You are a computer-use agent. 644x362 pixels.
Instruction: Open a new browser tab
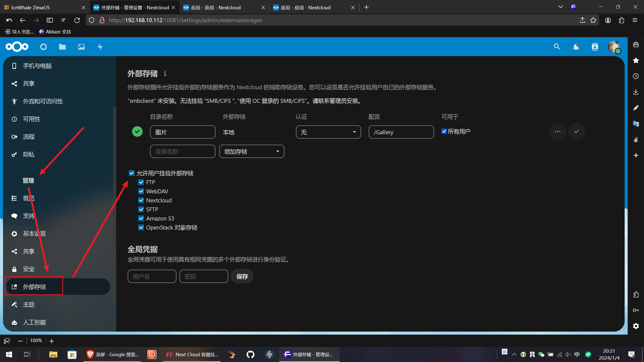tap(366, 7)
